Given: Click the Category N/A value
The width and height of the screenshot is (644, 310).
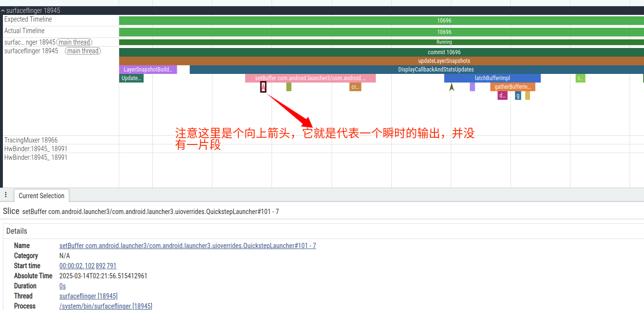Looking at the screenshot, I should click(65, 256).
